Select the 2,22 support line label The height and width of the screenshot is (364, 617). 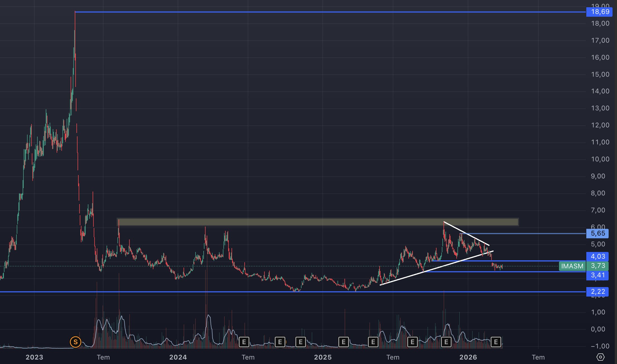point(598,292)
